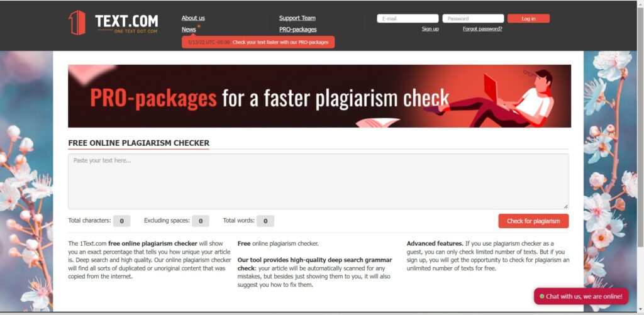Click the Advanced features paragraph heading
Screen dimensions: 644x315
[435, 243]
